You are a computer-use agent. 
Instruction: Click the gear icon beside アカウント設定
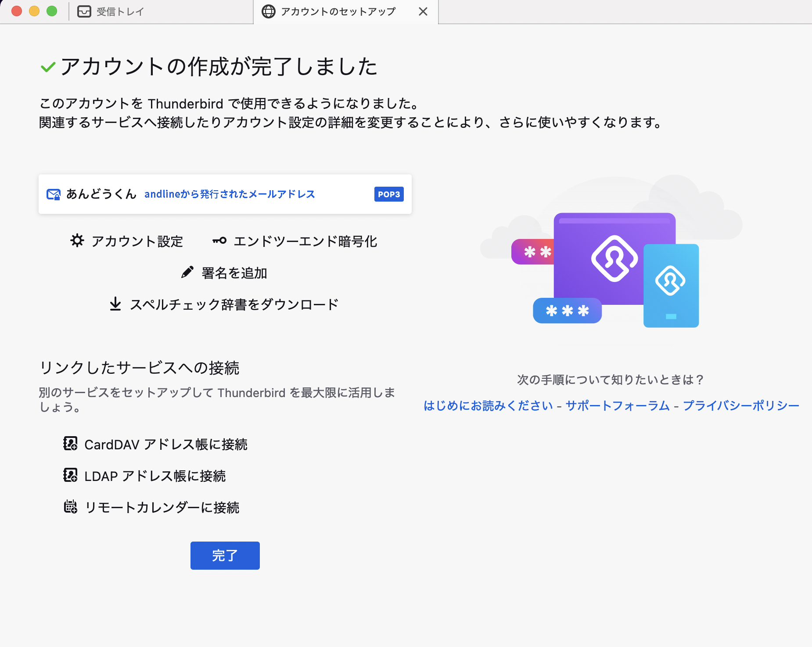77,241
